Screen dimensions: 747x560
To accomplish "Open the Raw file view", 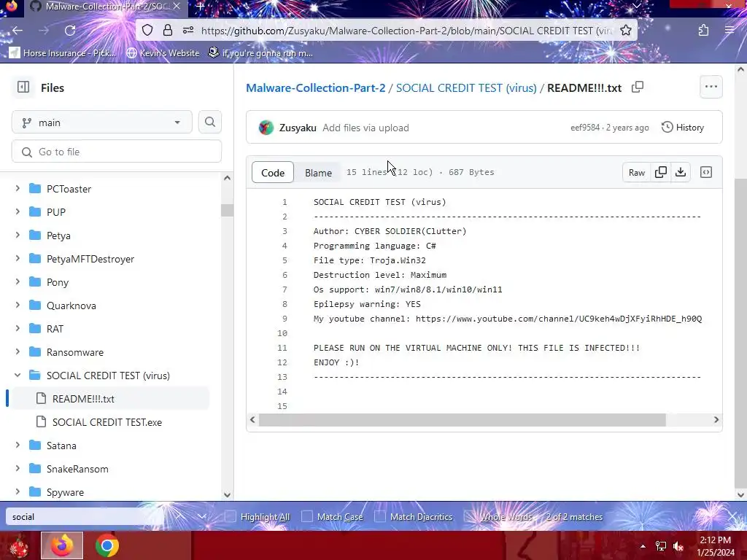I will [x=636, y=172].
